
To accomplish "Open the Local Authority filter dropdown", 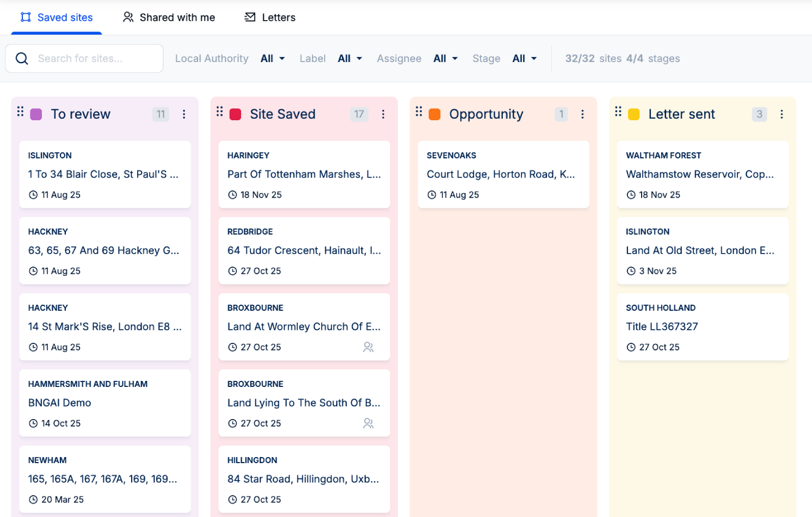I will [272, 58].
